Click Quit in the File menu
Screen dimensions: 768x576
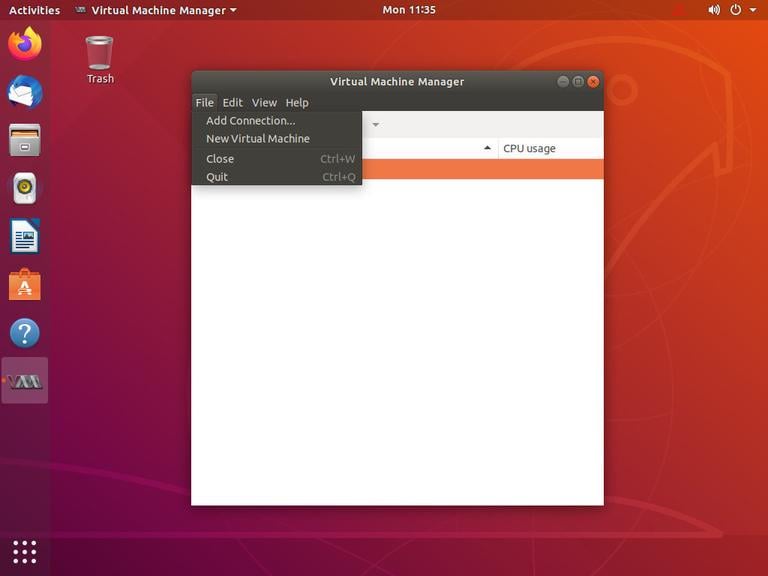(x=217, y=177)
